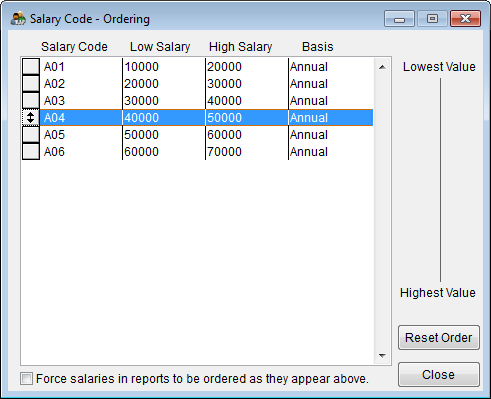491x399 pixels.
Task: Click the Low Salary column header
Action: [x=160, y=47]
